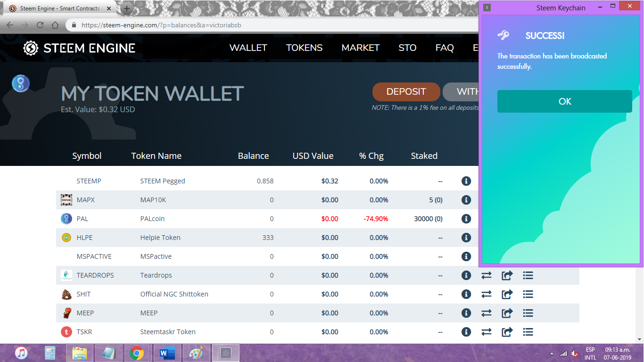
Task: Click the info icon for MEEP row
Action: (x=466, y=313)
